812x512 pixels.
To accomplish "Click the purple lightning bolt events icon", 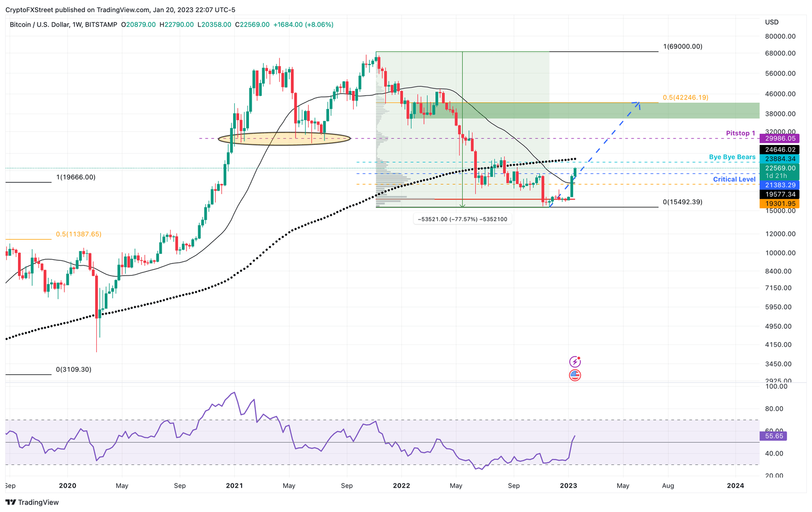I will [575, 362].
